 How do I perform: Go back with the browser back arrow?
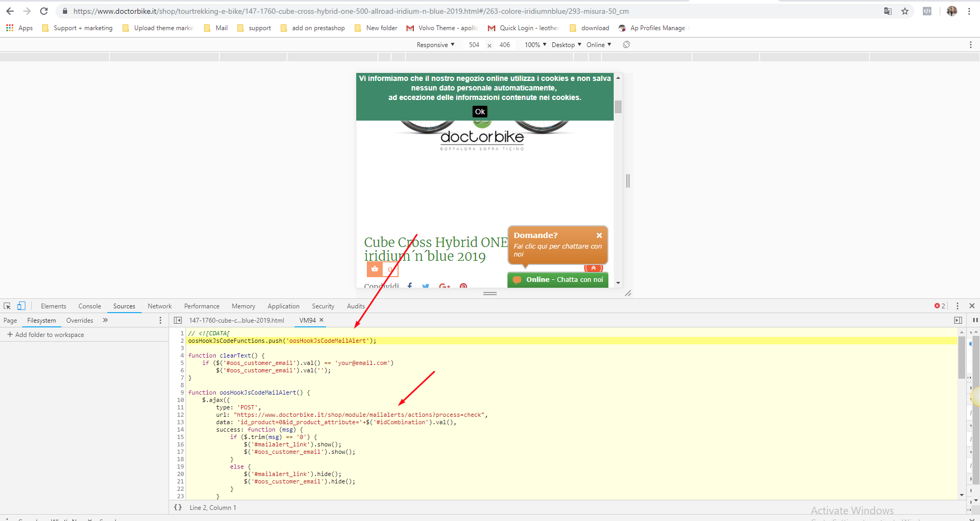[x=10, y=11]
